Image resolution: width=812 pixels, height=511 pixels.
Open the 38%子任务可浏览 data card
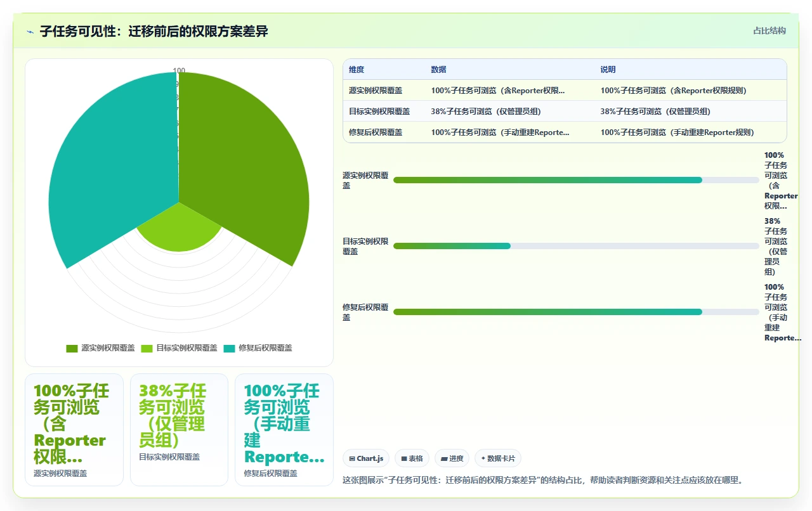179,430
